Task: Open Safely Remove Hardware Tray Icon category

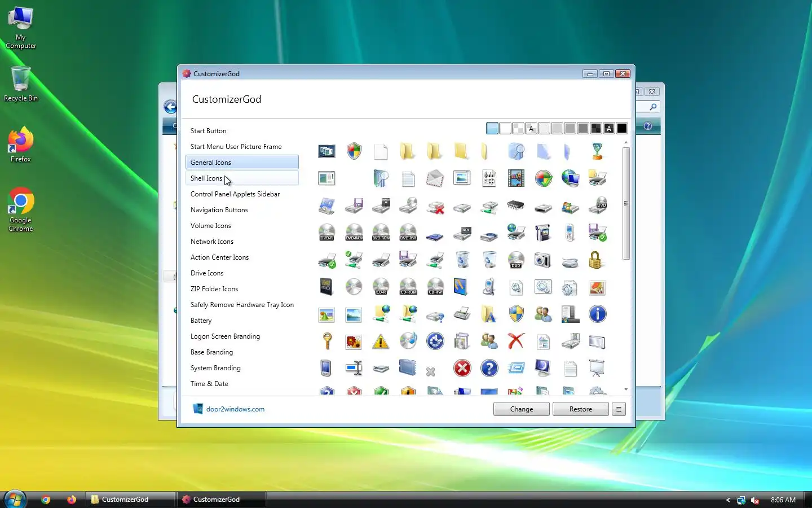Action: click(x=242, y=304)
